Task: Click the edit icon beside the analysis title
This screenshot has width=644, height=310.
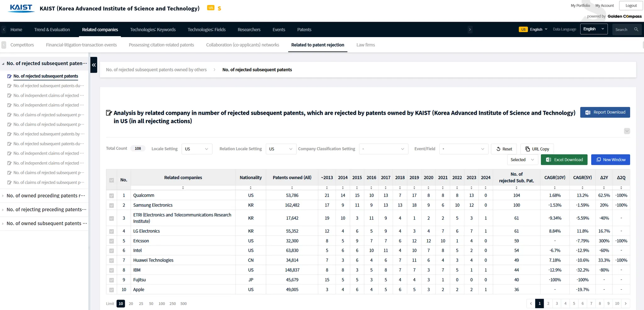Action: 109,113
